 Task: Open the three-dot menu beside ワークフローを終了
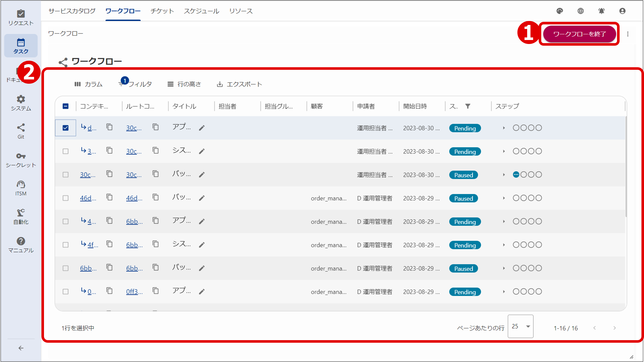pos(628,33)
